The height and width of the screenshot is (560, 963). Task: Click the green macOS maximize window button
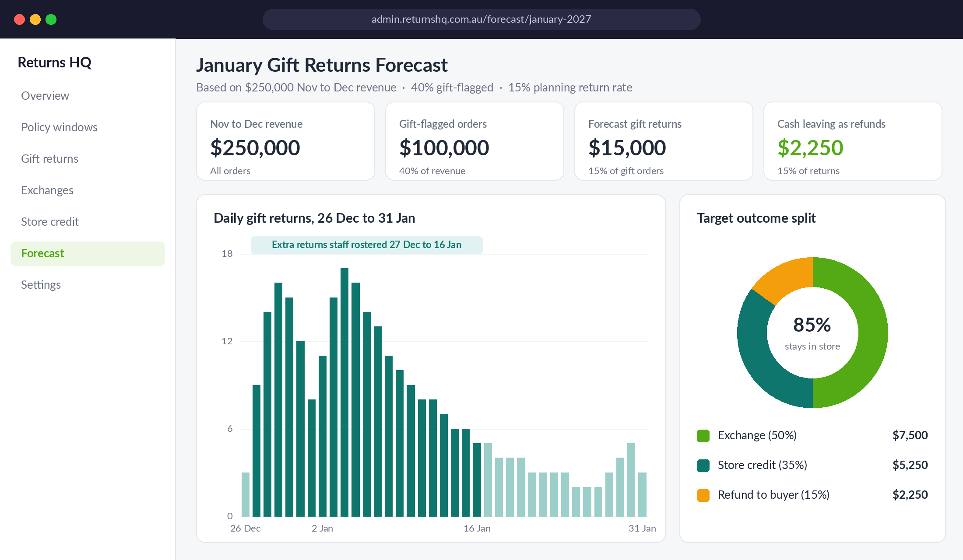51,19
